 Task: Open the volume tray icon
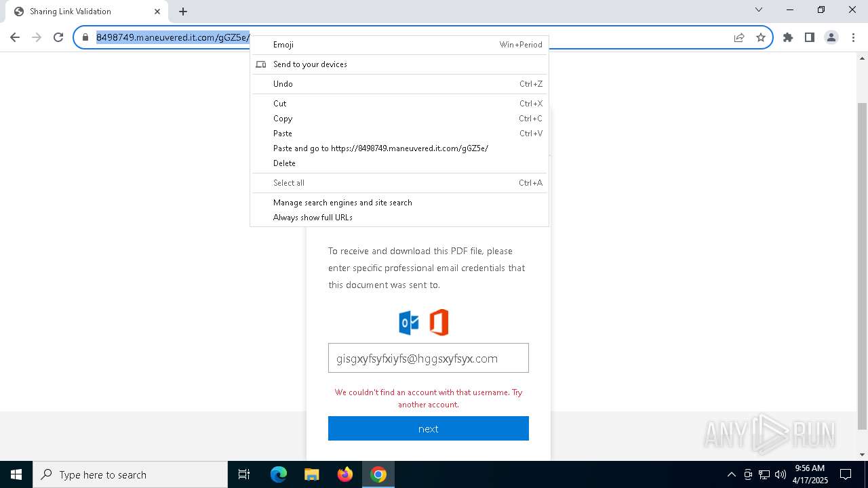click(x=781, y=474)
